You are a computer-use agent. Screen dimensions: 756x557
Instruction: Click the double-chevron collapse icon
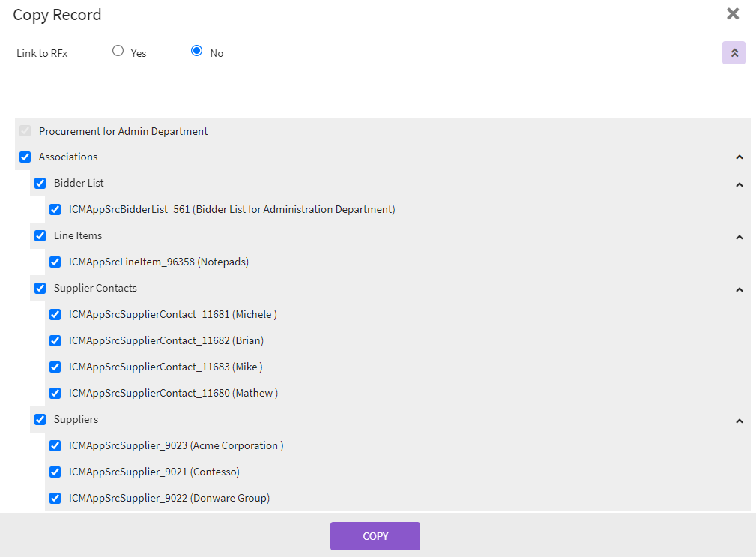[734, 53]
